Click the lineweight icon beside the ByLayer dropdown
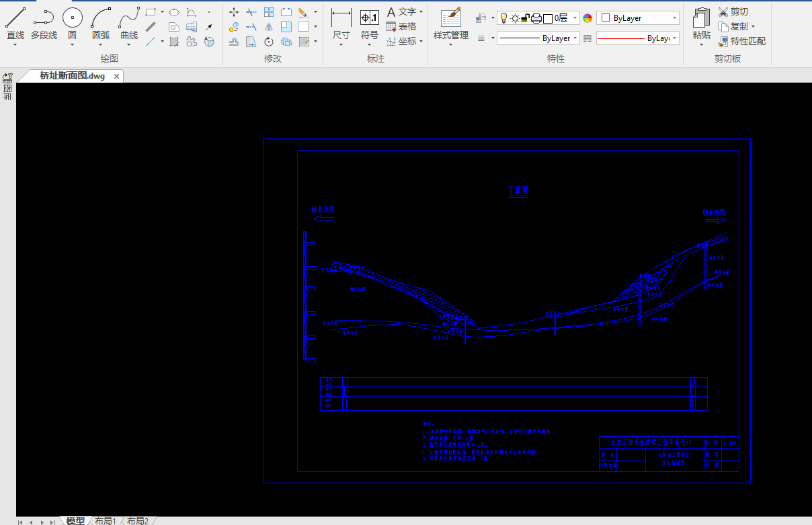 pos(587,38)
